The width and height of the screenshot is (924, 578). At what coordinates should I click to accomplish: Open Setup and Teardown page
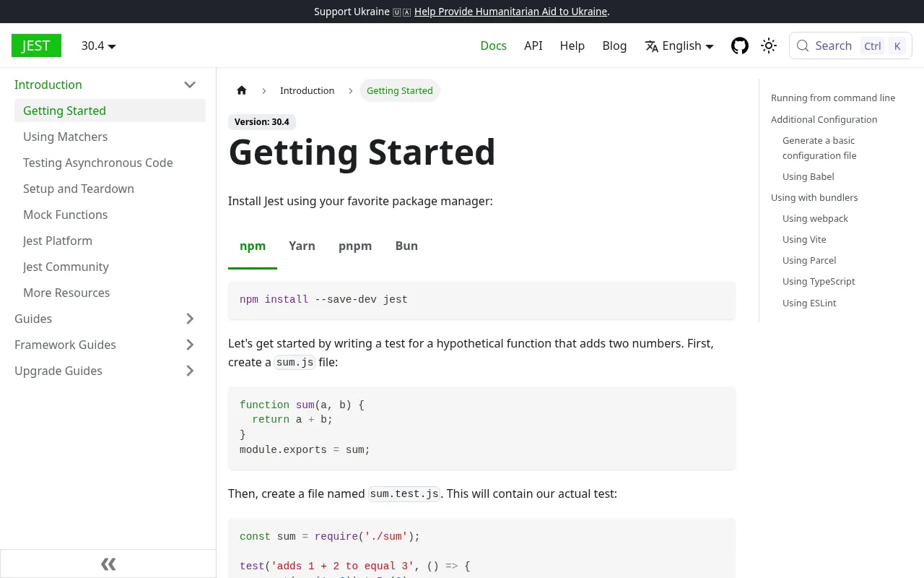[x=110, y=189]
